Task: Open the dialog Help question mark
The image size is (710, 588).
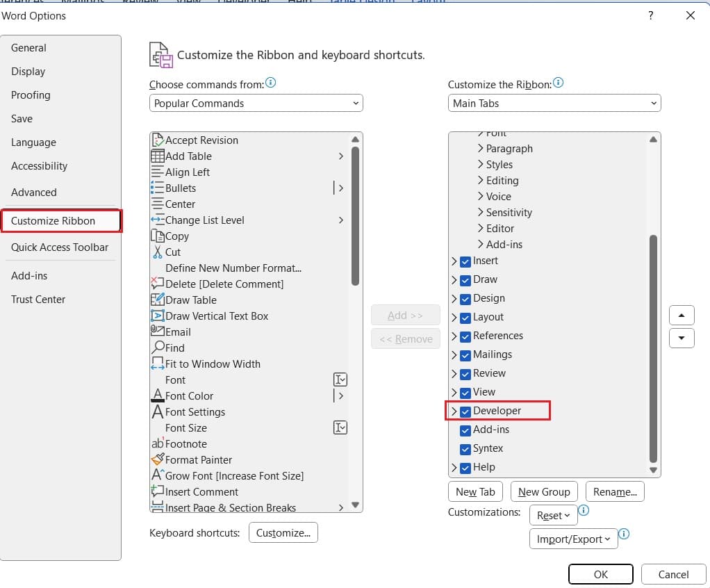Action: click(x=651, y=16)
